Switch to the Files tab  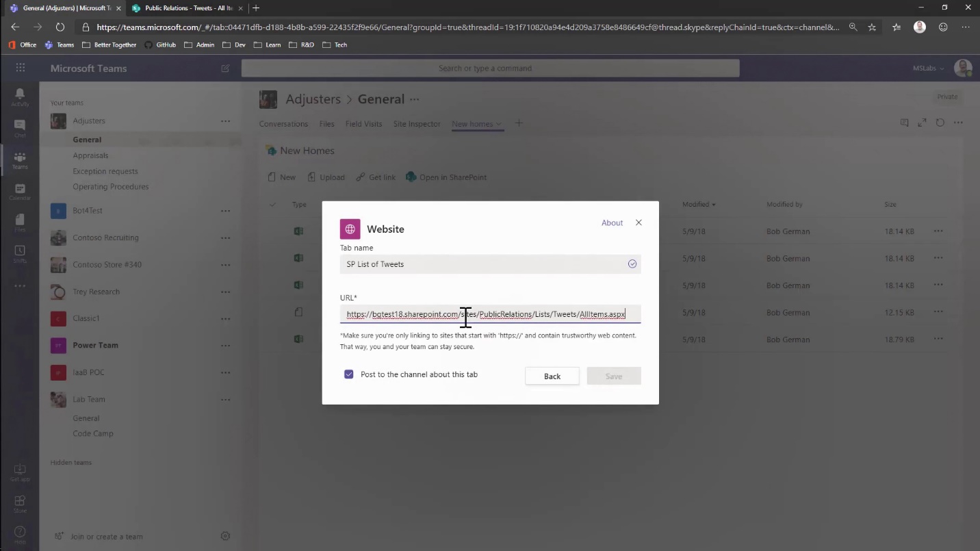[x=326, y=124]
